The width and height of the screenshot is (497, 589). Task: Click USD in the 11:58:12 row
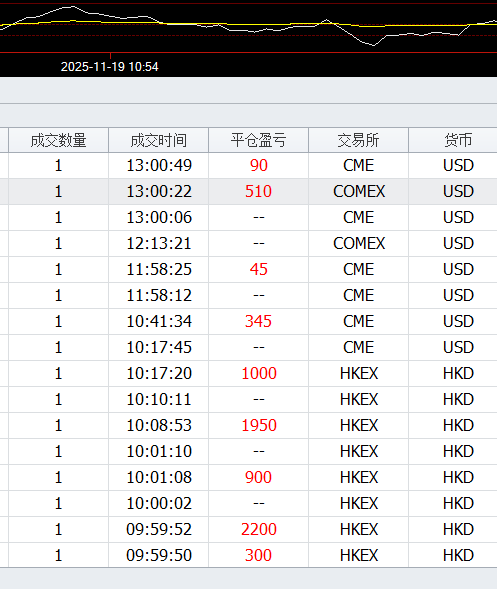pos(458,295)
